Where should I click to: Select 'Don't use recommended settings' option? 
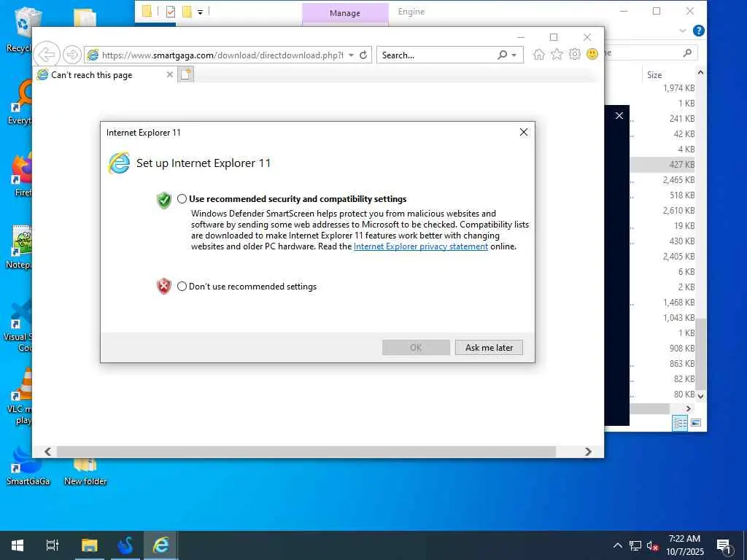[x=182, y=286]
